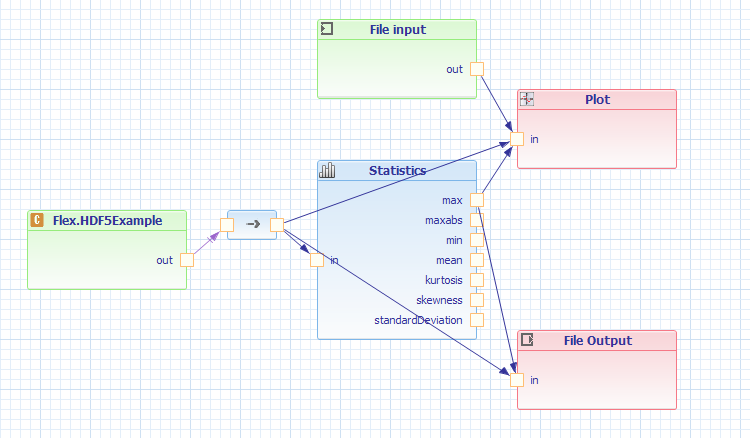Select the Statistics min output port
Viewport: 750px width, 438px height.
(477, 240)
